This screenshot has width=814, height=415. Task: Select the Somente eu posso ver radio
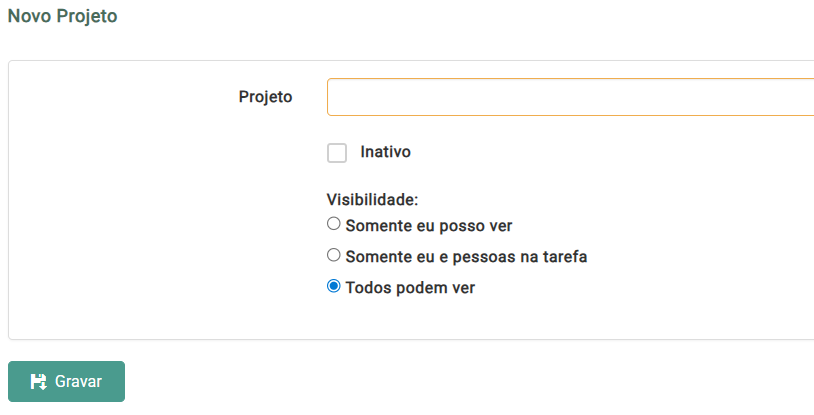334,224
